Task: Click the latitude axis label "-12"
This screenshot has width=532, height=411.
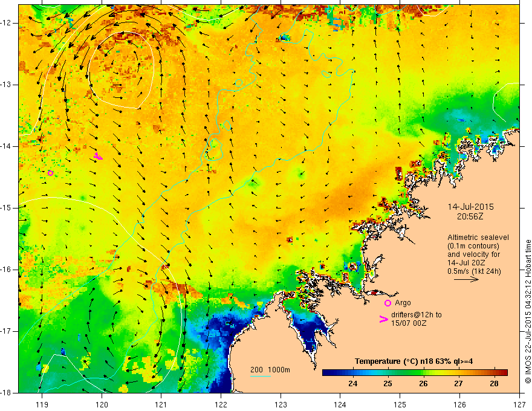Action: click(6, 23)
